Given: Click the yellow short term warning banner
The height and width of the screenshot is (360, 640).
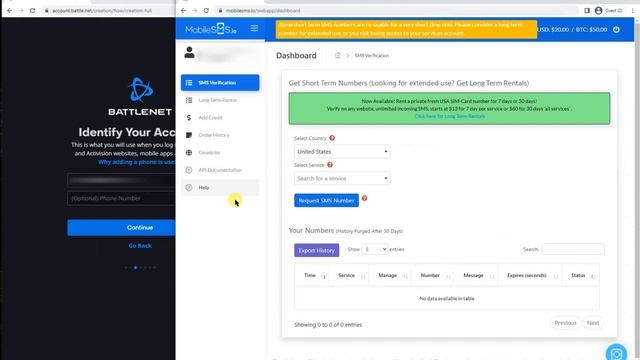Looking at the screenshot, I should (406, 29).
